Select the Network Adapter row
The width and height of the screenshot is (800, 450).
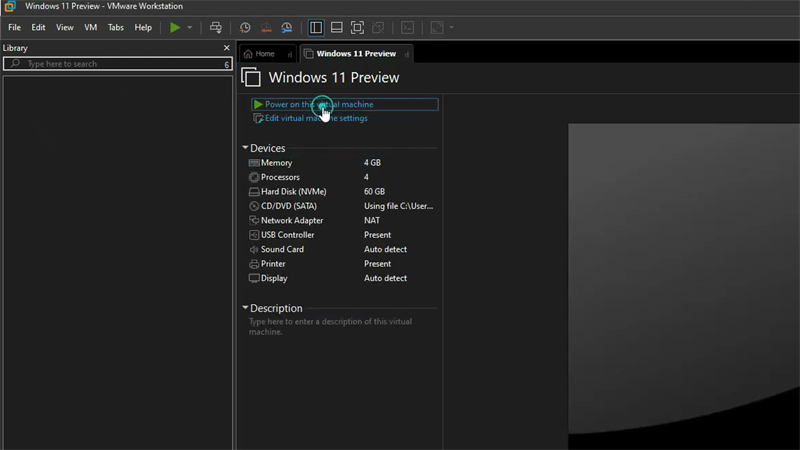coord(341,220)
